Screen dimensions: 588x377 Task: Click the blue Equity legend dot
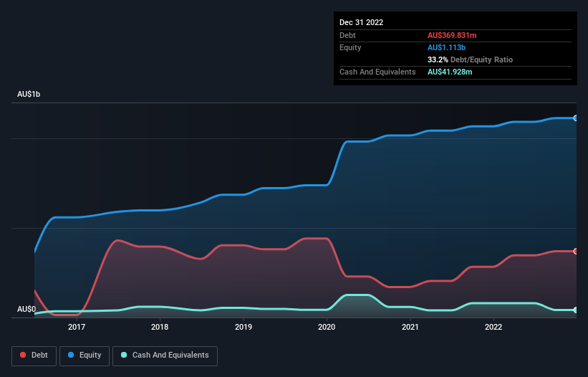tap(71, 355)
